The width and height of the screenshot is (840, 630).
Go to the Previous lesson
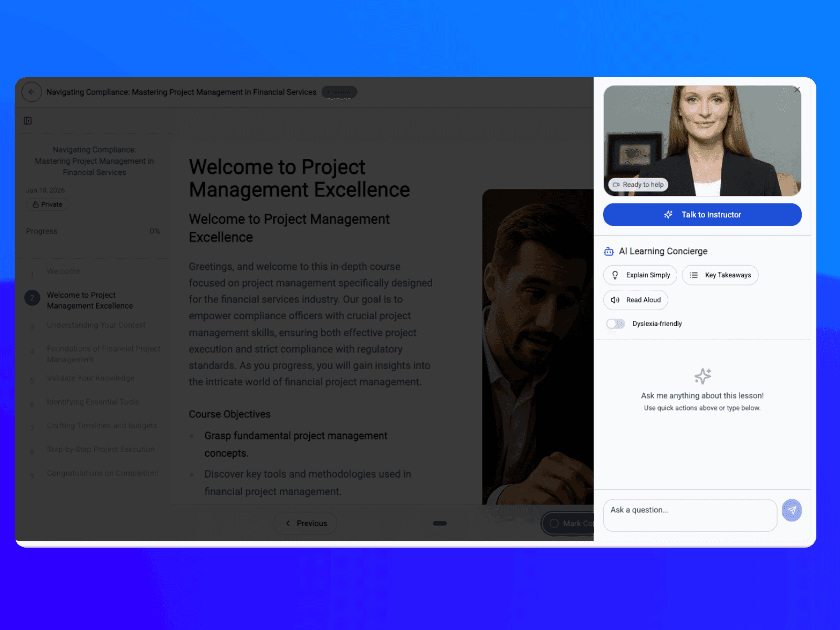coord(305,523)
